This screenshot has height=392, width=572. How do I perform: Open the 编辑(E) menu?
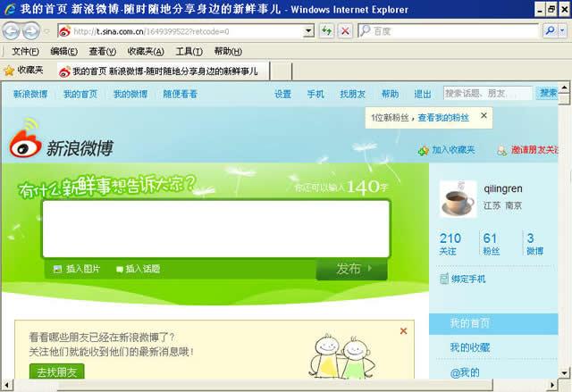point(63,52)
